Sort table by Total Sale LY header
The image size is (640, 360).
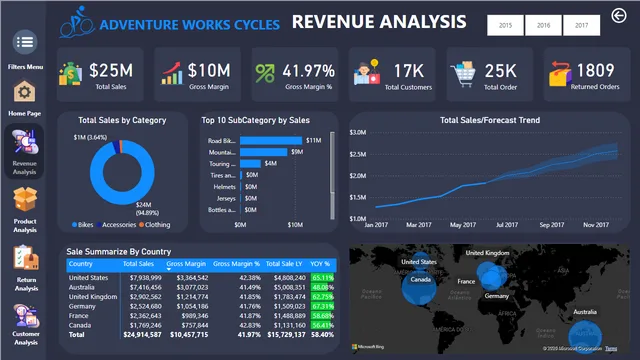pos(284,264)
